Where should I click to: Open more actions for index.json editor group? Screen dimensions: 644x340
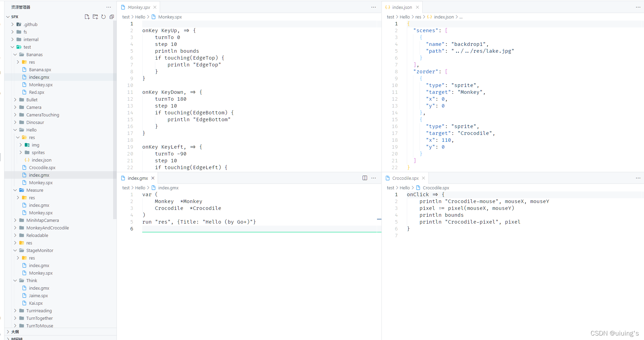point(638,7)
